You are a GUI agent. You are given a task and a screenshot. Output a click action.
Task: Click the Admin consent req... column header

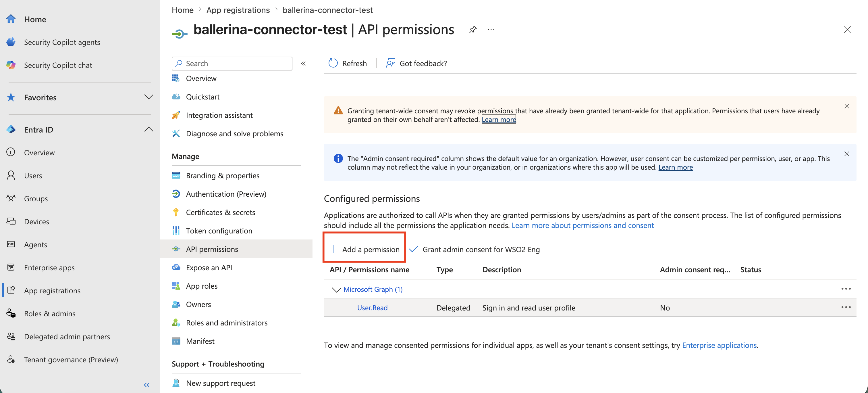click(x=695, y=270)
